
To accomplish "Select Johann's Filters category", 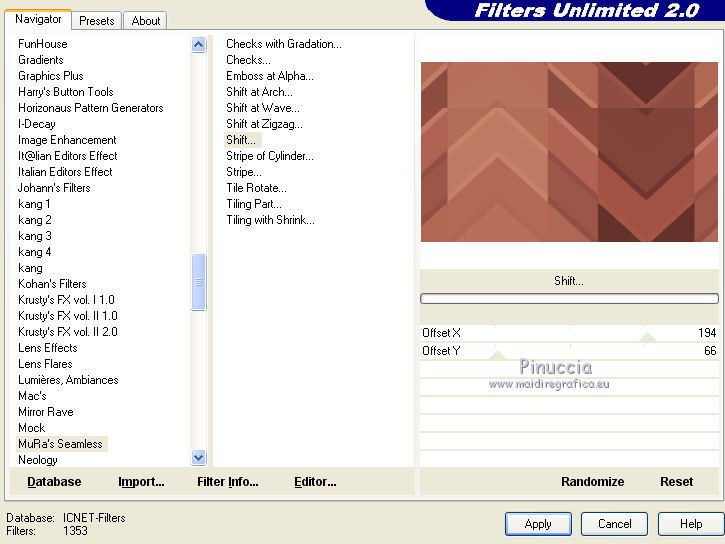I will [54, 188].
